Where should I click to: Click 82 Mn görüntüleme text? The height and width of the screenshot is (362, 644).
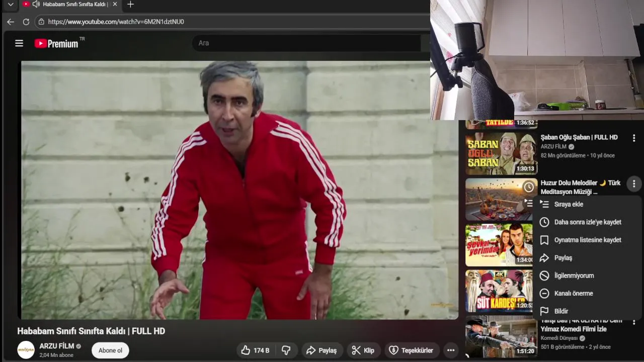tap(563, 155)
